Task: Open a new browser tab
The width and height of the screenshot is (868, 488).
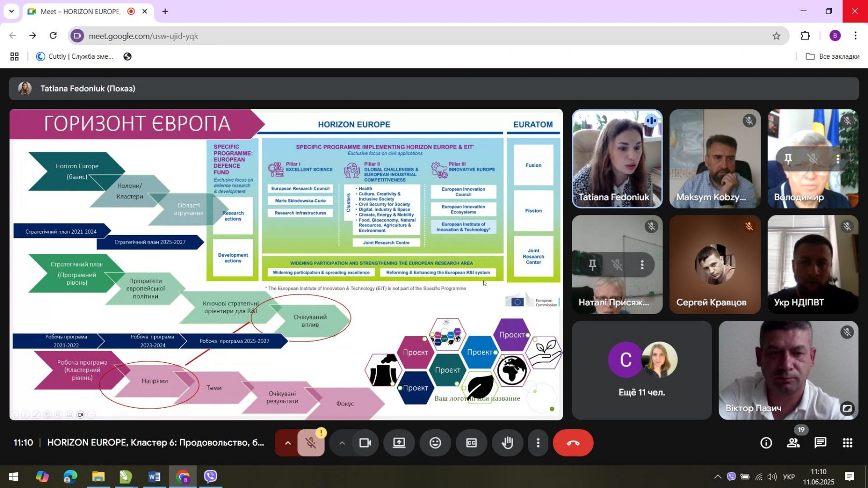Action: tap(165, 11)
